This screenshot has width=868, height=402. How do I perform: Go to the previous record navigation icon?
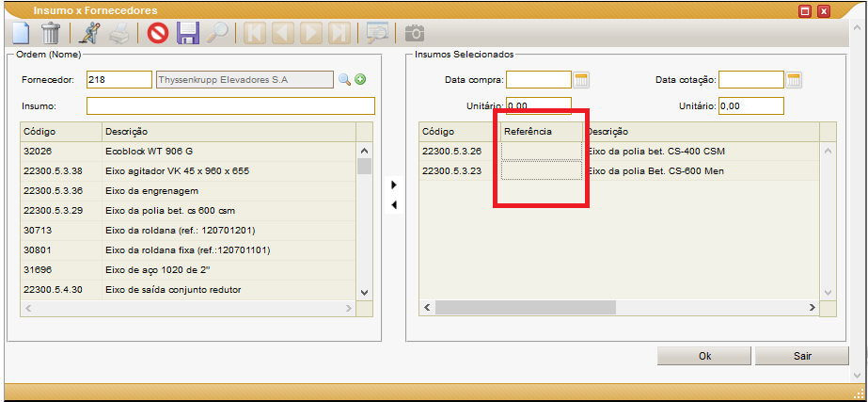pos(283,33)
